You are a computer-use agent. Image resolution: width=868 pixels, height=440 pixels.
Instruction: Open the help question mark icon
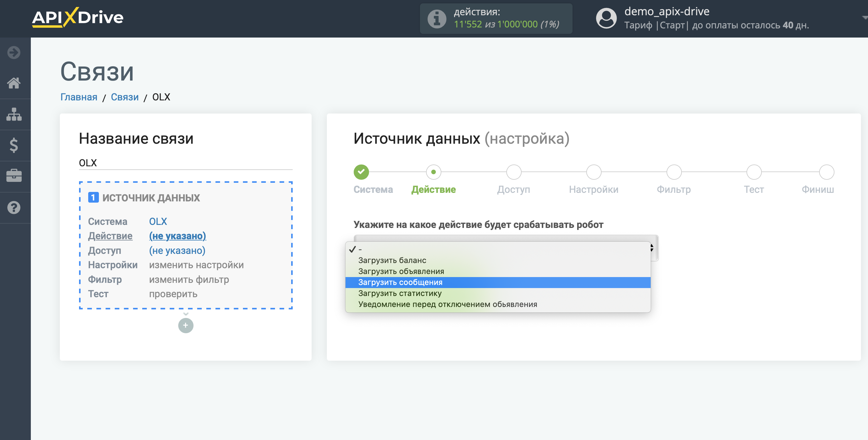(14, 207)
